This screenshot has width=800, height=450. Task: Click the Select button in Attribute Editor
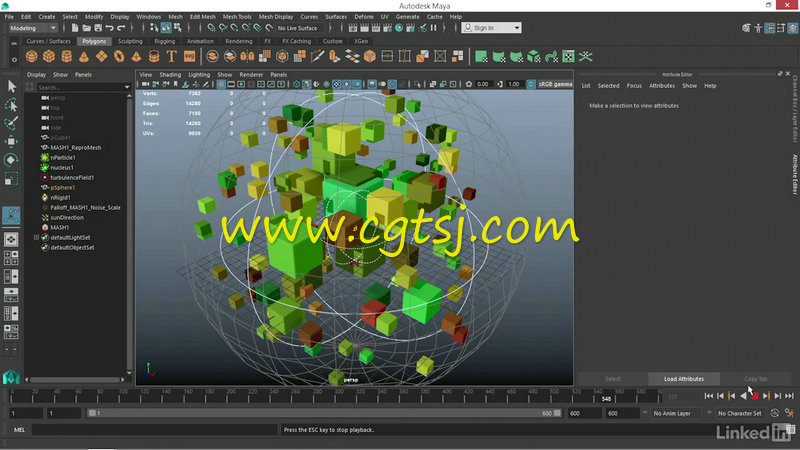point(613,379)
